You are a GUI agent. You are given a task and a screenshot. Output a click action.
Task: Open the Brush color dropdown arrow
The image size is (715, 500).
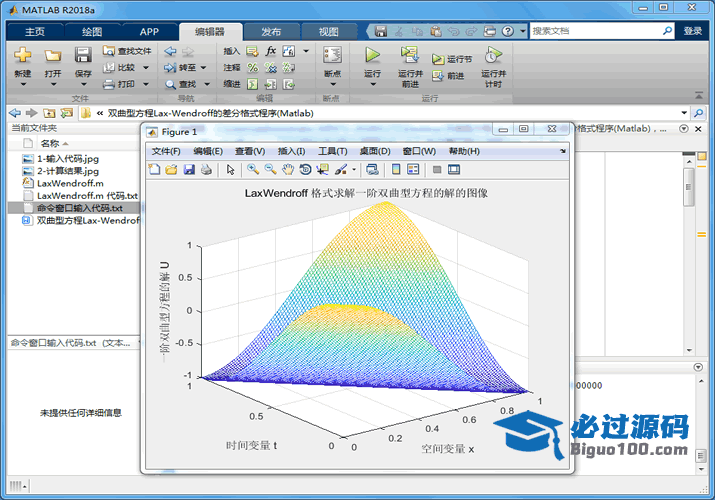[x=354, y=170]
